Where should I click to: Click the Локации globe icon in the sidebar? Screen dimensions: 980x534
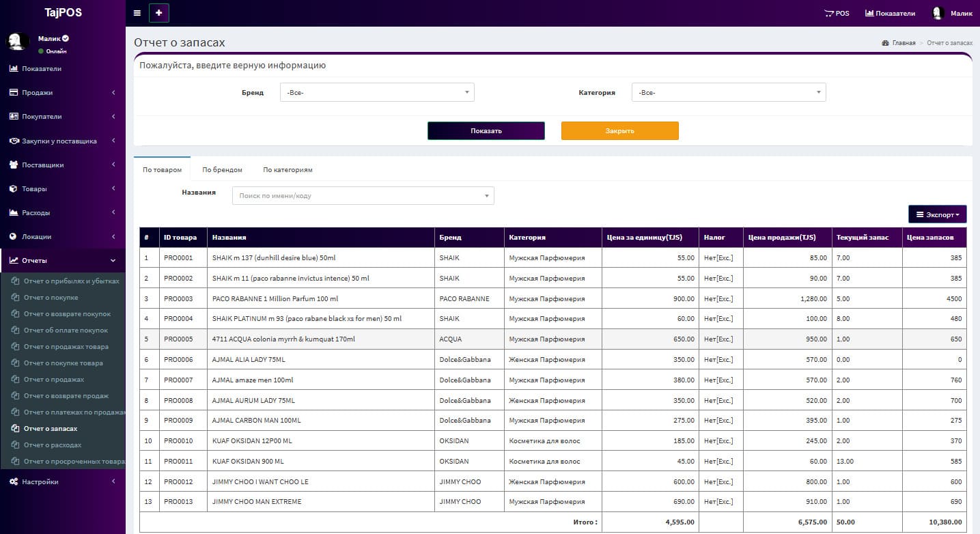point(14,236)
